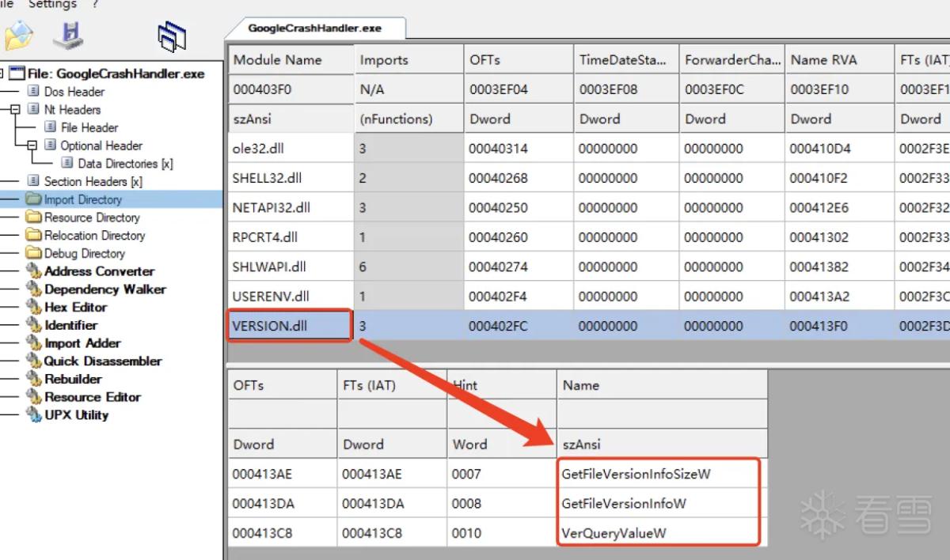
Task: Click the UPX Utility tool icon
Action: (33, 415)
